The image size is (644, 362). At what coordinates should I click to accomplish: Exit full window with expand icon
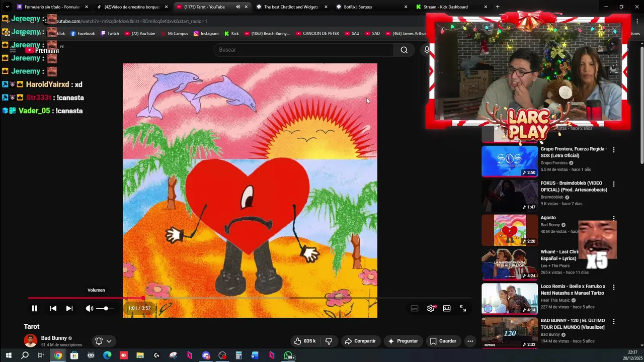[463, 308]
